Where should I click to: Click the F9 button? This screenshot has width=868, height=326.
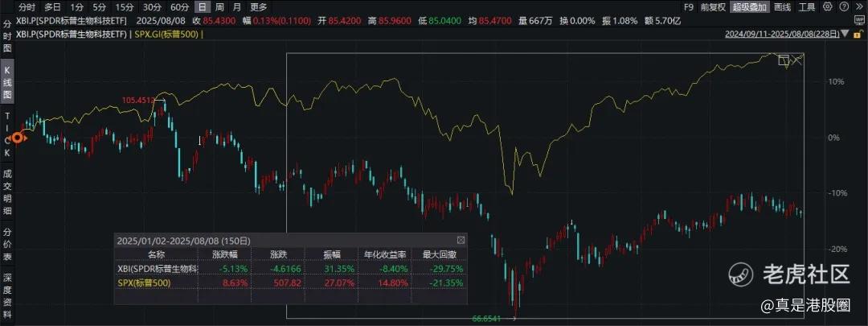[x=689, y=7]
